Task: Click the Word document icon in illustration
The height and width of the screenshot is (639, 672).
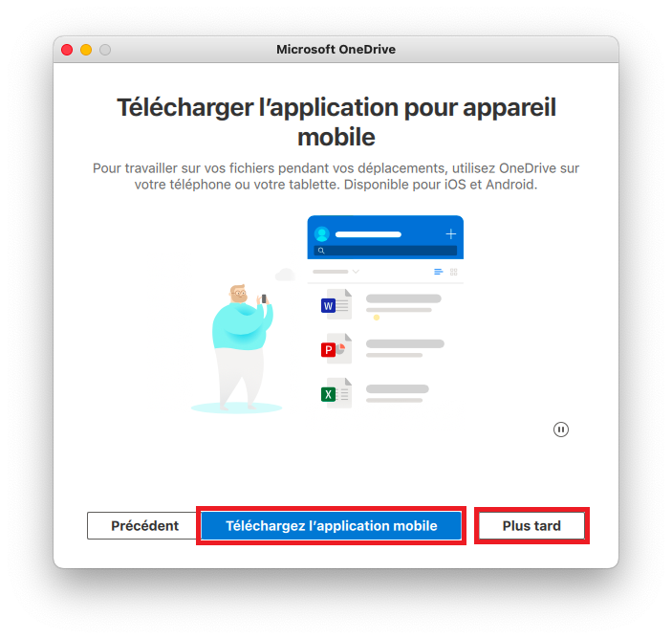Action: click(x=336, y=304)
